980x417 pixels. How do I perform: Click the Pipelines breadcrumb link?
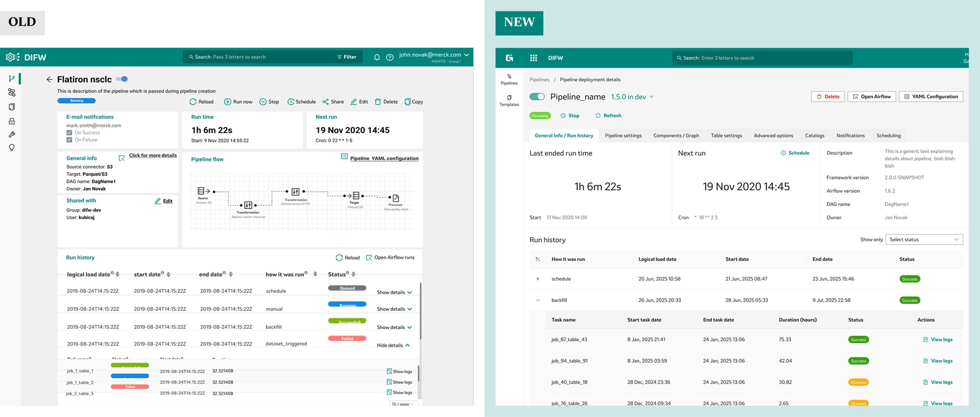pyautogui.click(x=539, y=80)
